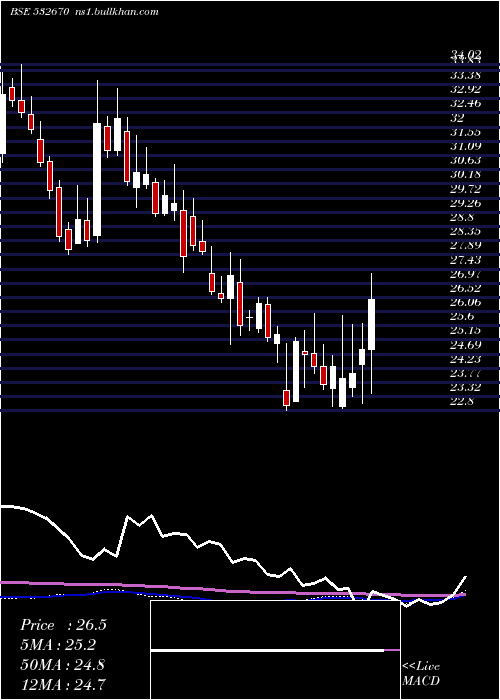Select the 29.26 price axis label
Screen dimensions: 500x700
pos(466,203)
